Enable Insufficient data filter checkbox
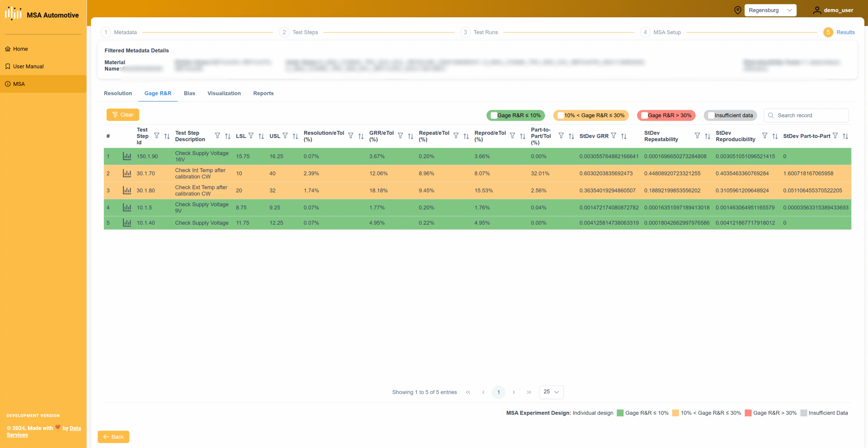Screen dimensions: 868x448 pos(711,115)
